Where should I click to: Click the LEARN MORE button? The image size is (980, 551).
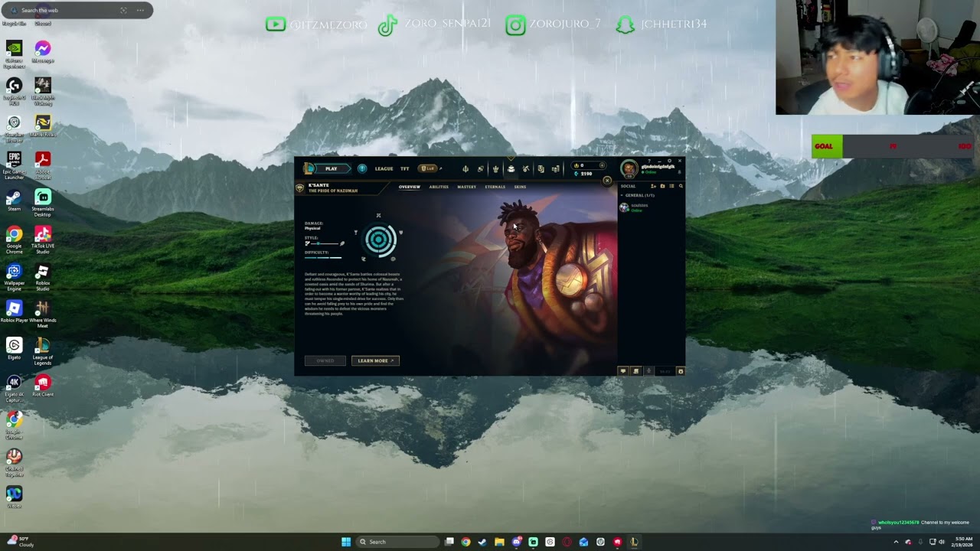point(375,360)
